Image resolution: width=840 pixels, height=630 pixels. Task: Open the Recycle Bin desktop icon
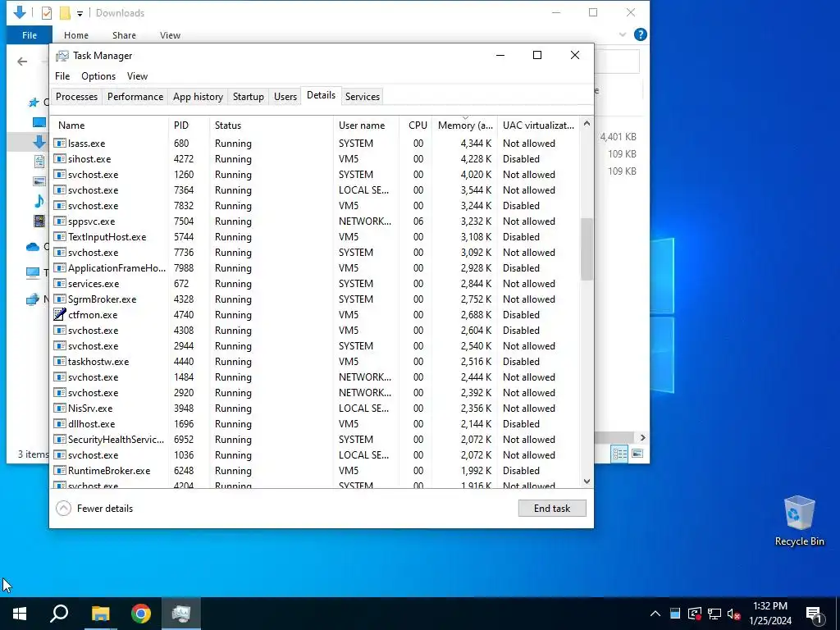click(799, 521)
